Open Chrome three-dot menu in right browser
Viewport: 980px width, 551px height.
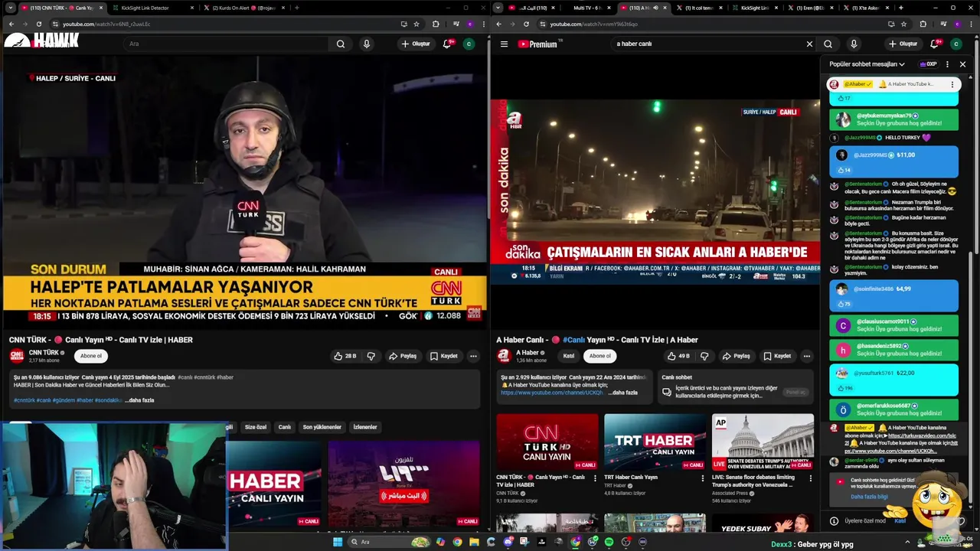click(972, 24)
